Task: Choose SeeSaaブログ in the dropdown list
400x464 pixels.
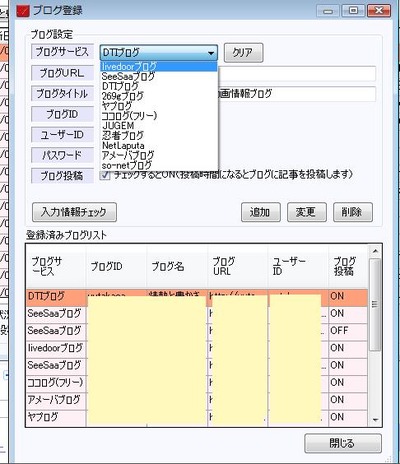Action: pos(159,76)
